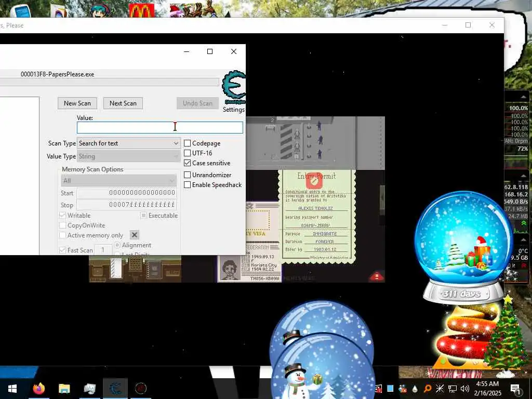Collapse the network monitor gadget arrow
Image resolution: width=532 pixels, height=399 pixels.
pos(524,176)
